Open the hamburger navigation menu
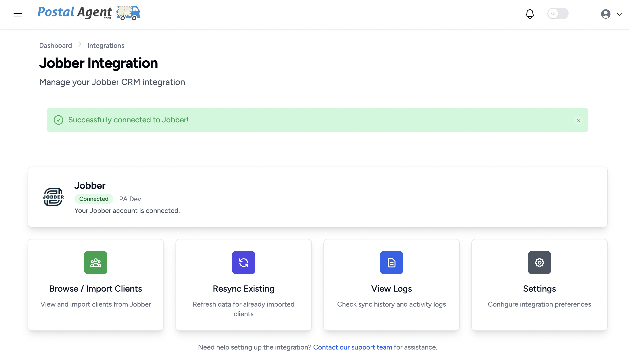629x364 pixels. [18, 14]
